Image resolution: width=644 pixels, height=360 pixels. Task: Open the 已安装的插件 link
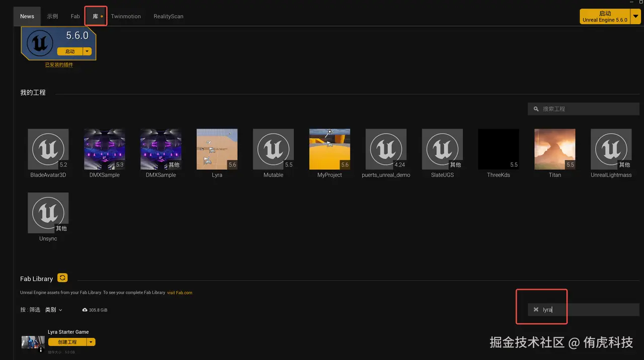pos(59,65)
